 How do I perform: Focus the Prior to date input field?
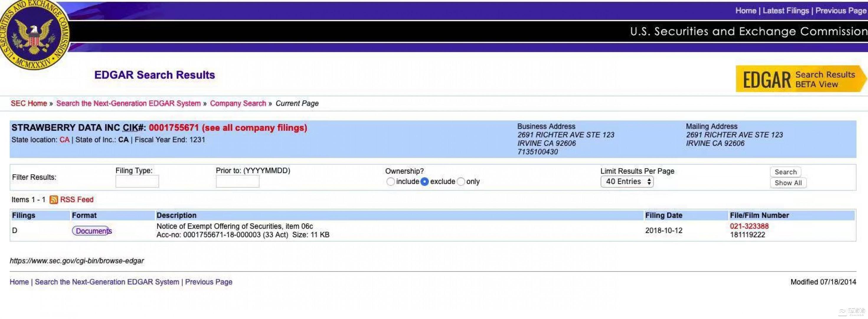pyautogui.click(x=238, y=181)
